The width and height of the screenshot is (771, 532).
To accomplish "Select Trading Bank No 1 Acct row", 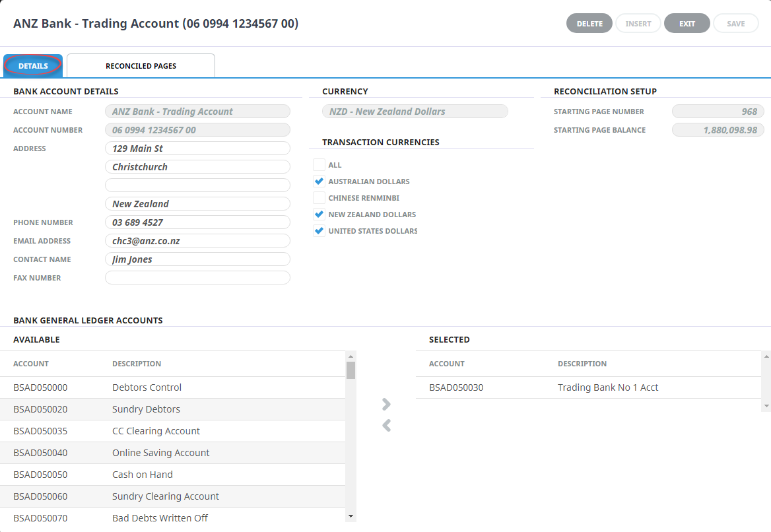I will tap(589, 387).
